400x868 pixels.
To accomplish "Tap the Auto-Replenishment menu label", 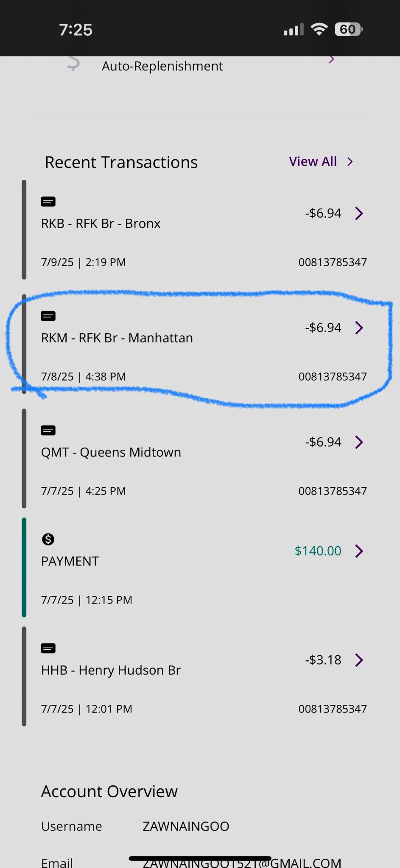I will [x=162, y=66].
